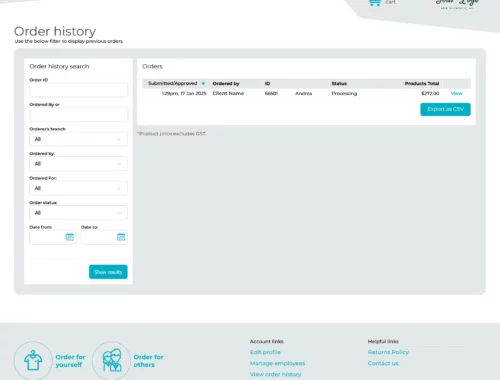Expand the Ordered by dropdown
The width and height of the screenshot is (500, 380).
tap(78, 164)
